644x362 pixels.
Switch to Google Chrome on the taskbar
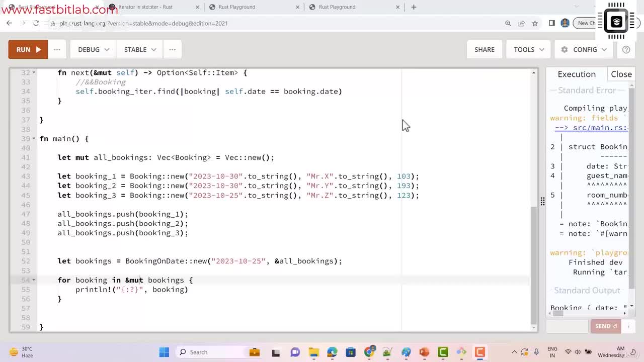click(x=369, y=352)
